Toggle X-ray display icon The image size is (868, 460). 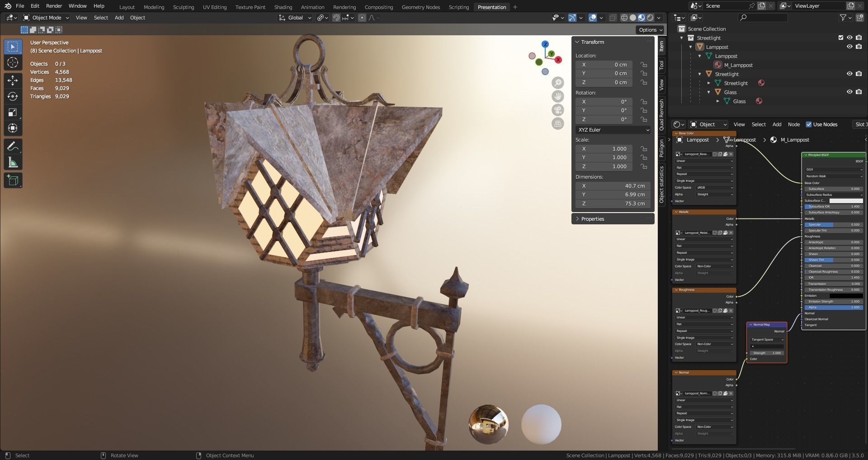(613, 18)
